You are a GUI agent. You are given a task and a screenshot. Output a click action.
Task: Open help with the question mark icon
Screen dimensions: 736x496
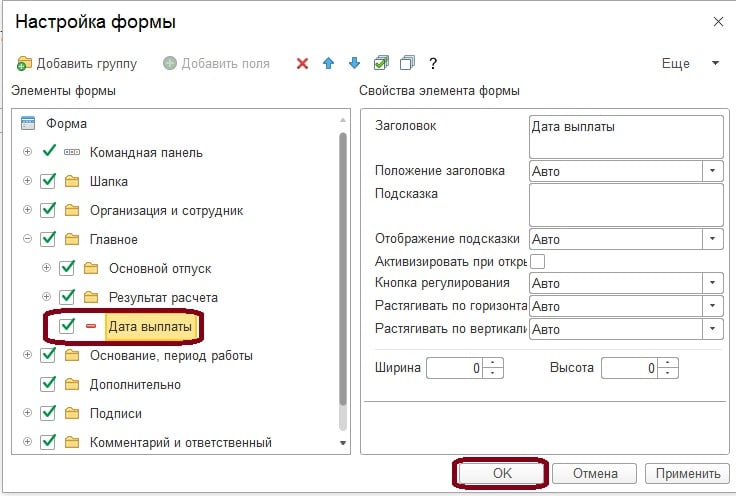click(433, 63)
